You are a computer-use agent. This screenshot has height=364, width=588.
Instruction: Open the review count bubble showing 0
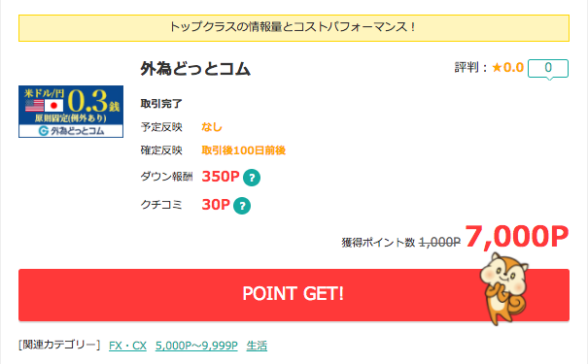pyautogui.click(x=548, y=69)
